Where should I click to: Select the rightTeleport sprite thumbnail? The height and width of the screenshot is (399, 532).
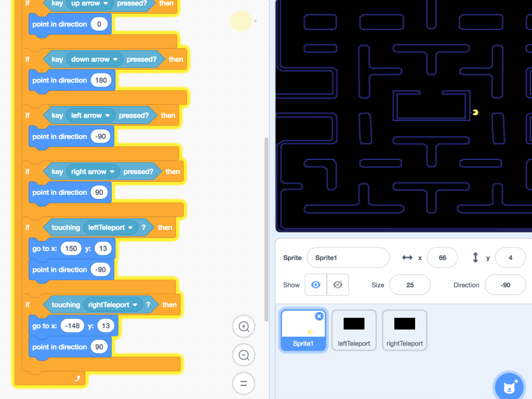404,330
